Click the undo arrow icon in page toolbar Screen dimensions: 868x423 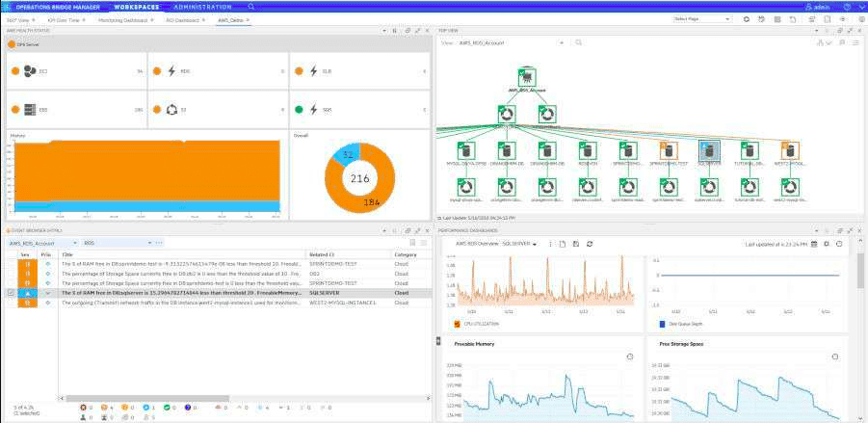(x=793, y=19)
